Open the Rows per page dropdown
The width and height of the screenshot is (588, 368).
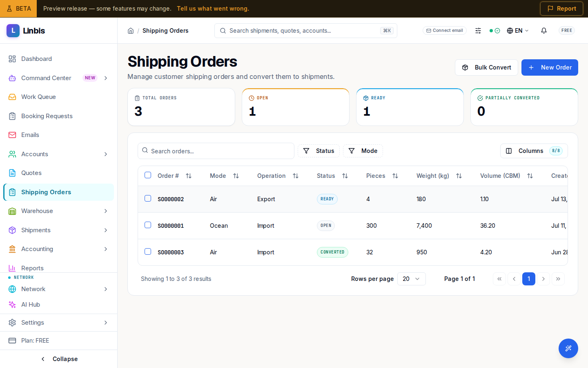click(x=412, y=279)
